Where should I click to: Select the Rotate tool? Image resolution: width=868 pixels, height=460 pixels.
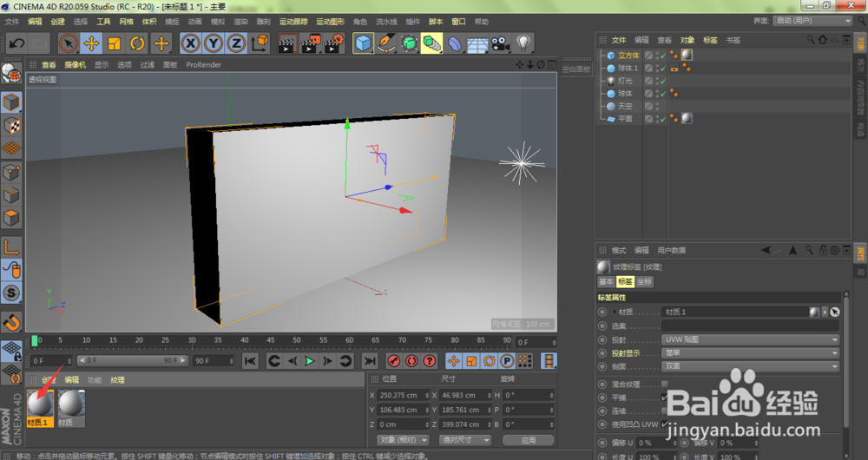tap(137, 43)
